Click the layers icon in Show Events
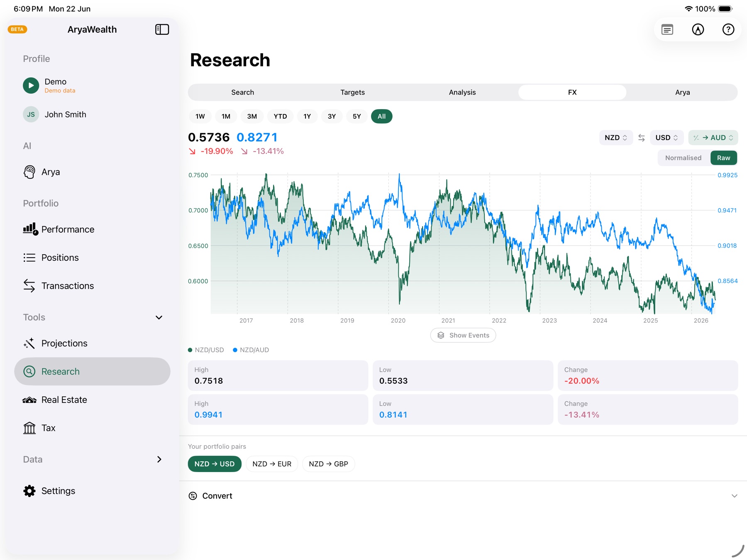Viewport: 747px width, 560px height. click(x=441, y=335)
